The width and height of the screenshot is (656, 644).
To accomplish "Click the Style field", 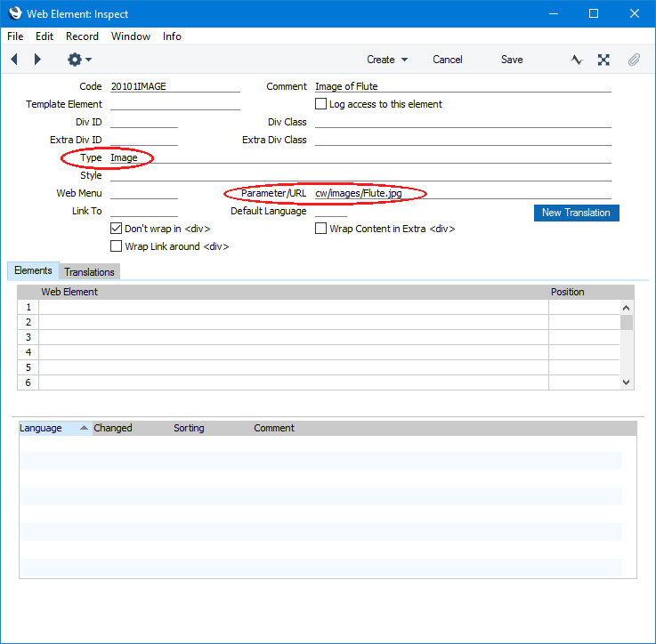I will (360, 175).
